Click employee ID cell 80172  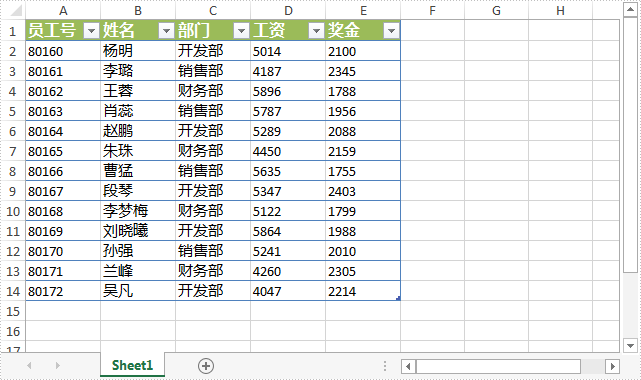click(x=63, y=291)
